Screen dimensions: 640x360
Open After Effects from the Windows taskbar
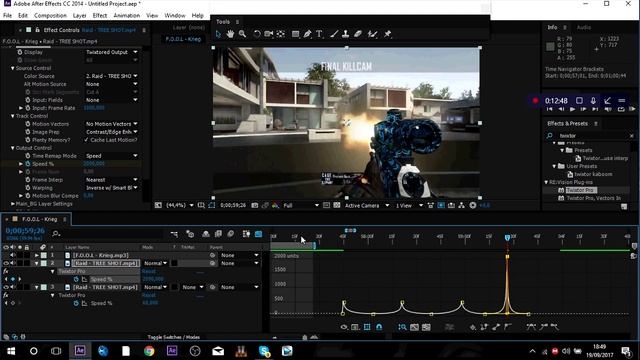[80, 351]
